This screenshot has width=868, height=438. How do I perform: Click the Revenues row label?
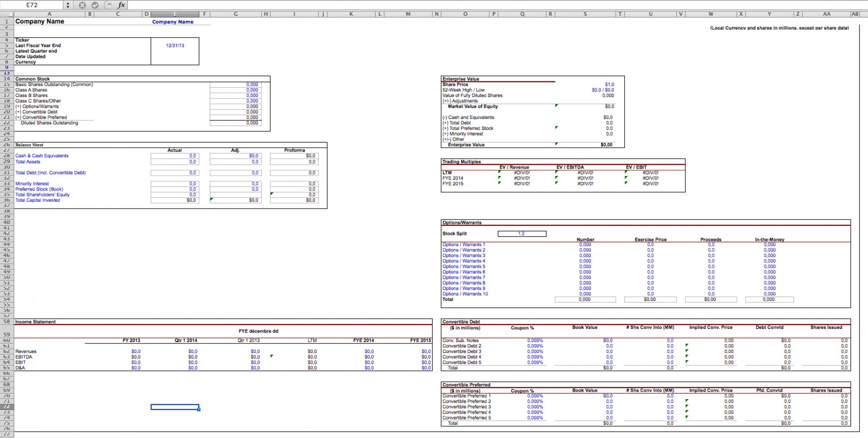(26, 352)
